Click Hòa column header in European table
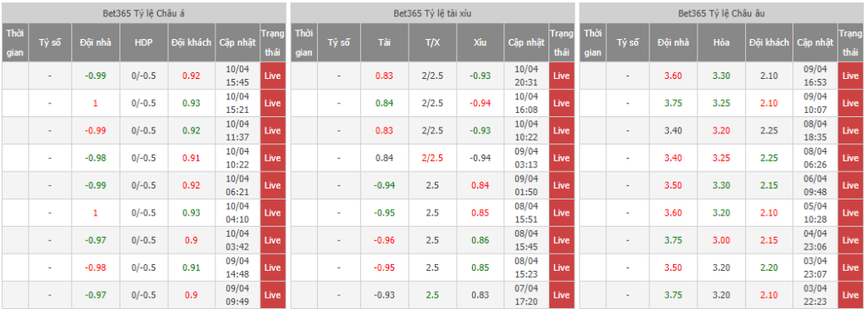The height and width of the screenshot is (309, 868). click(721, 42)
